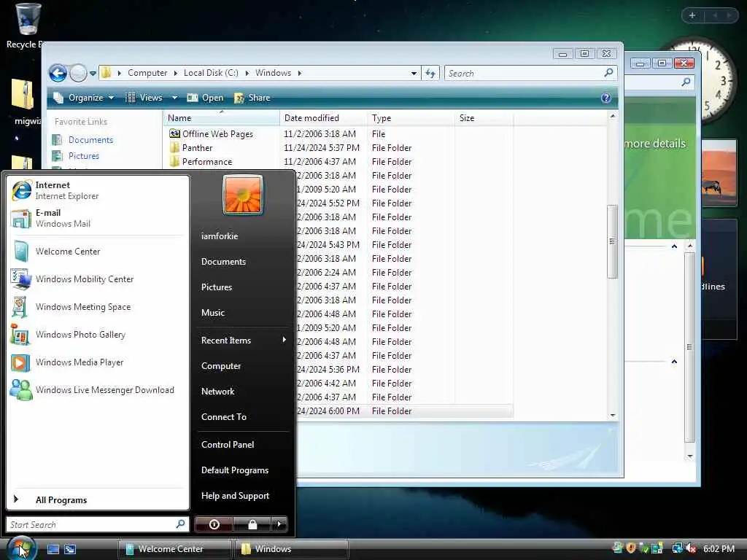The height and width of the screenshot is (560, 747).
Task: Click the Start orb button
Action: [21, 548]
